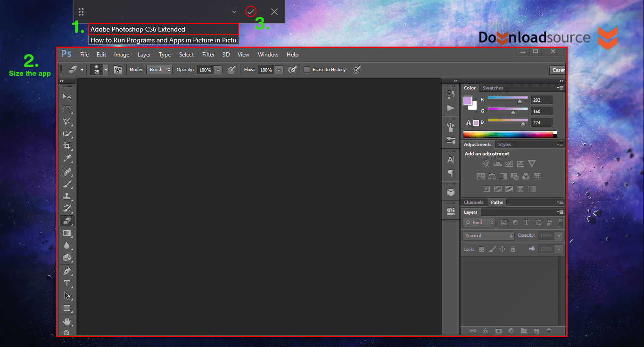The image size is (644, 347).
Task: Switch to the Styles tab
Action: (x=504, y=145)
